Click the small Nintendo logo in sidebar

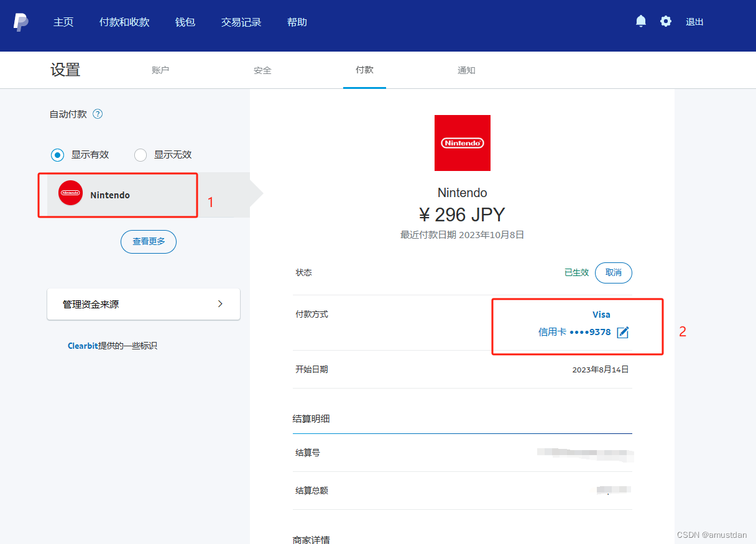point(70,193)
